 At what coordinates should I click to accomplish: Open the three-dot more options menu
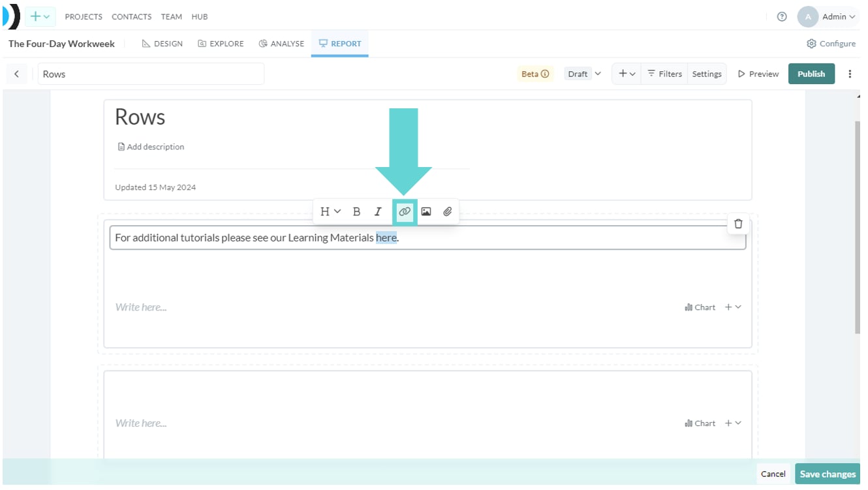(850, 74)
